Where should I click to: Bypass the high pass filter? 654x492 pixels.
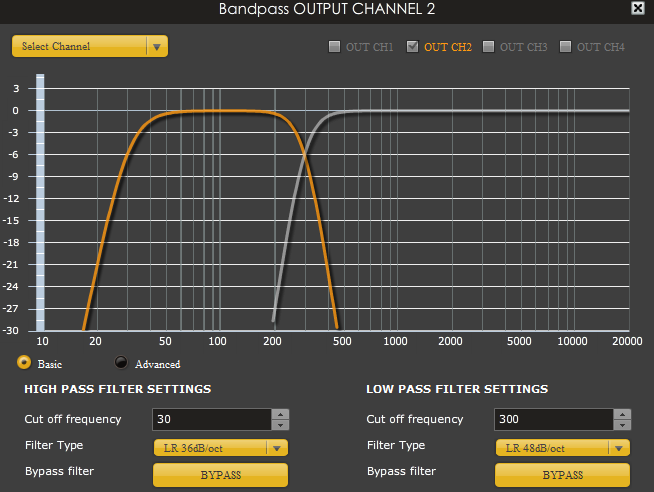click(x=221, y=475)
